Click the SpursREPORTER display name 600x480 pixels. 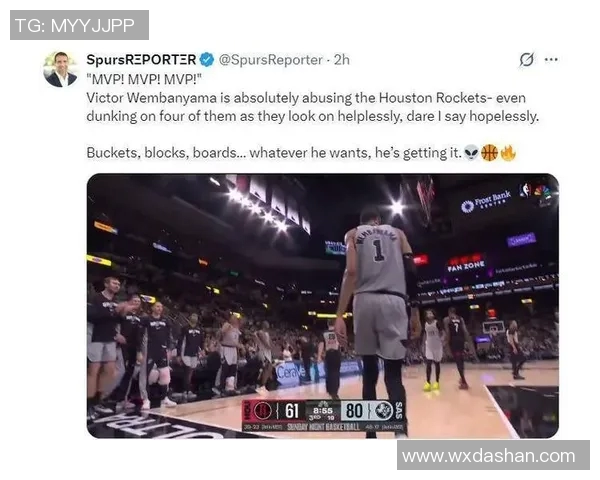[x=141, y=60]
